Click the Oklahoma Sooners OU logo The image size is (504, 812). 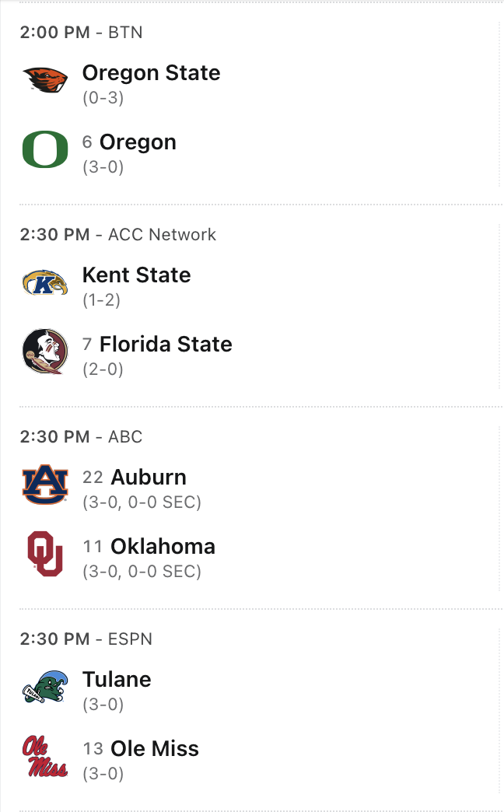tap(45, 554)
